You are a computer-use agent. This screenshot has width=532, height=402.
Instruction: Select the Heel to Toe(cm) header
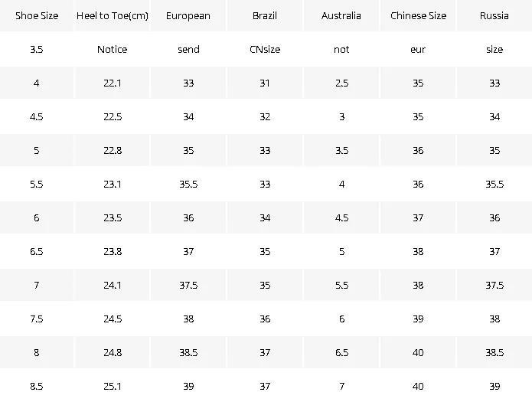tap(113, 15)
